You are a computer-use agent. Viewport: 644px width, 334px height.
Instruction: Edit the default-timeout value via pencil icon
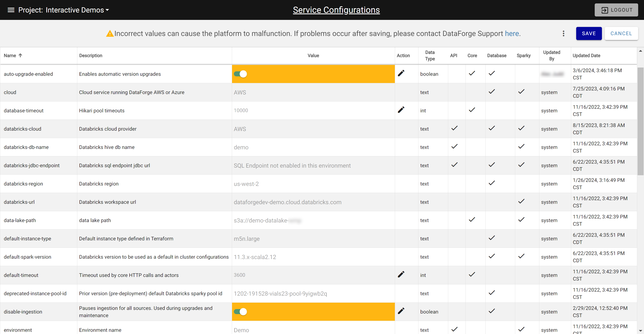click(x=401, y=274)
